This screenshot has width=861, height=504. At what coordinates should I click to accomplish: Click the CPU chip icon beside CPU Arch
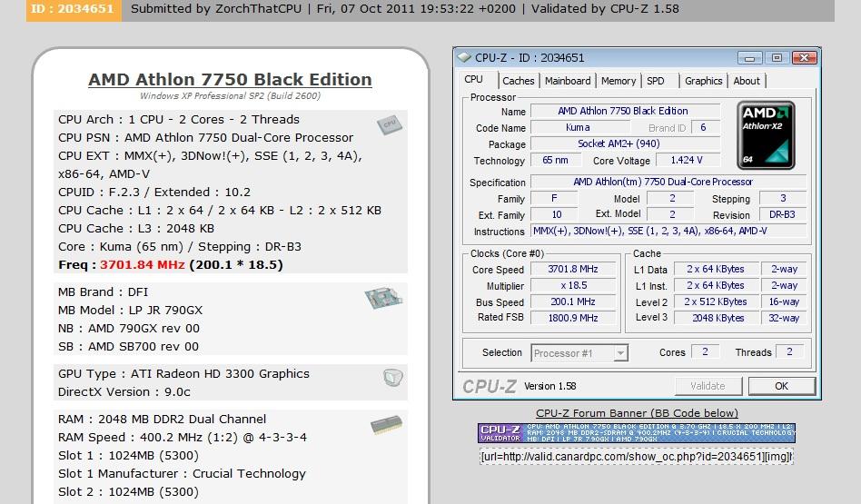point(390,125)
